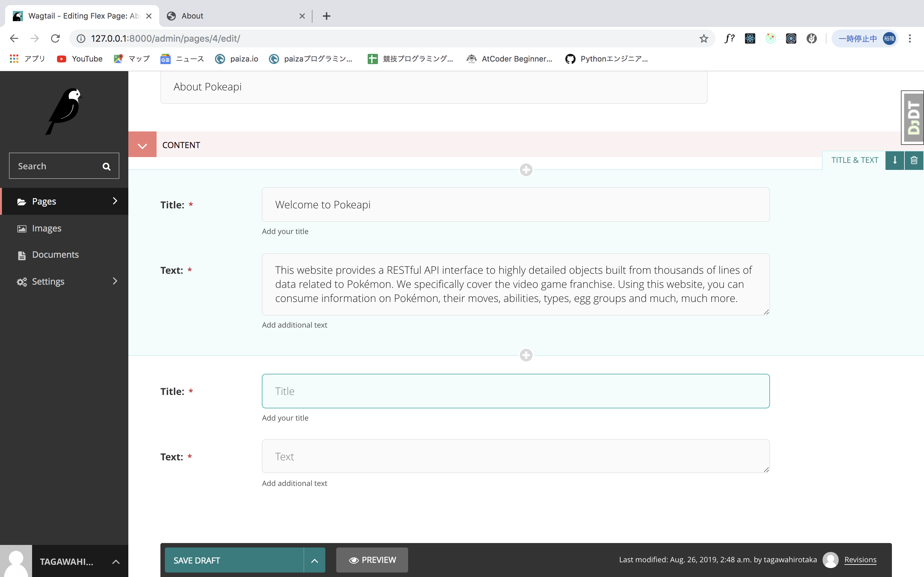Move the Title & Text block down
This screenshot has height=577, width=924.
click(894, 160)
